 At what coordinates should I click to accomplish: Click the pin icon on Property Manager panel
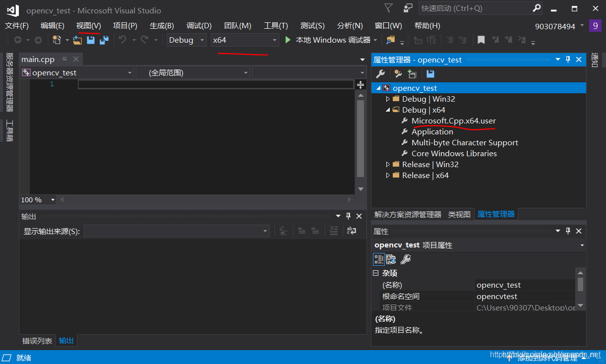[568, 60]
